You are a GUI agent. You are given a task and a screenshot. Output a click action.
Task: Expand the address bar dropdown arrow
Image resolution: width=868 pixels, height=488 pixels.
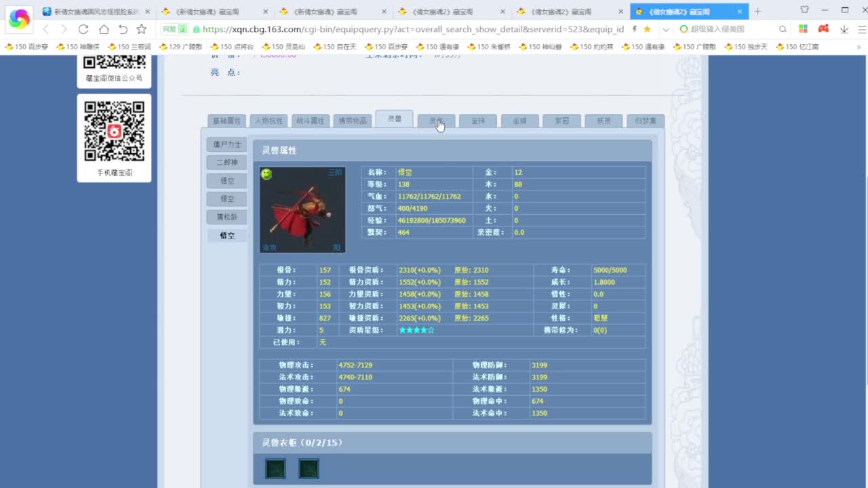tap(666, 29)
